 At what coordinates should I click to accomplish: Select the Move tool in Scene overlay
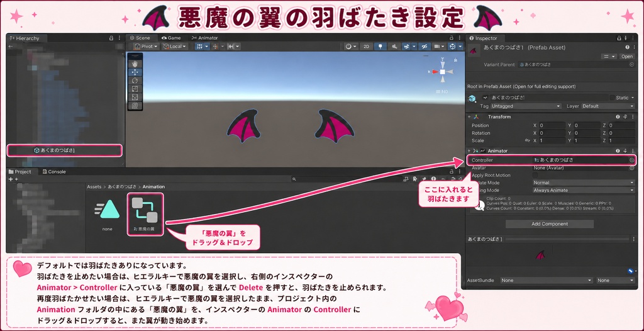[135, 72]
